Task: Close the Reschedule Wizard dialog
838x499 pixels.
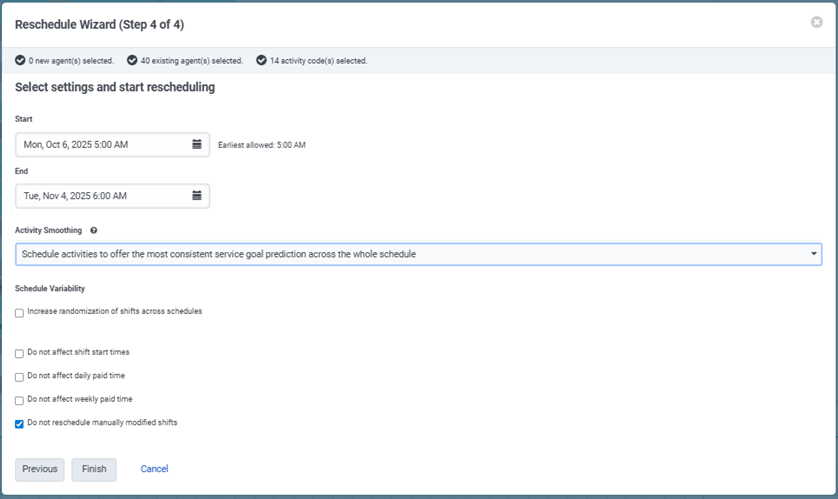Action: [x=816, y=22]
